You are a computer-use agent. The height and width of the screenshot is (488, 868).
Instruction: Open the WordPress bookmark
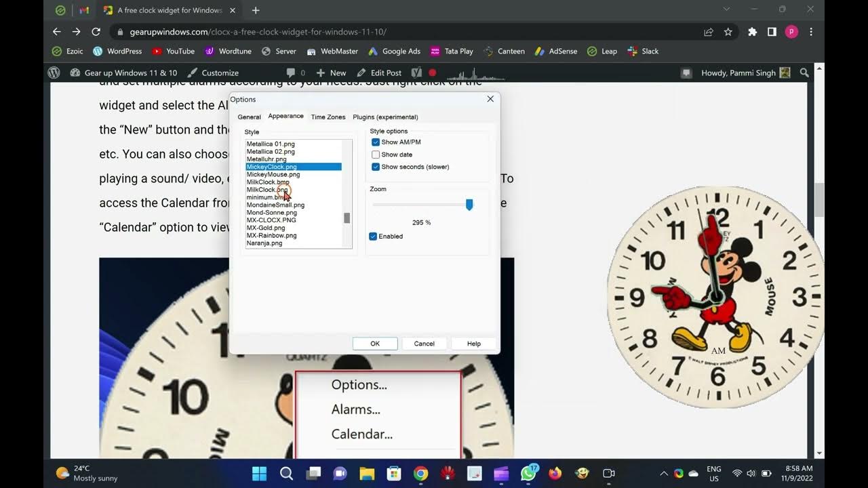click(x=117, y=51)
